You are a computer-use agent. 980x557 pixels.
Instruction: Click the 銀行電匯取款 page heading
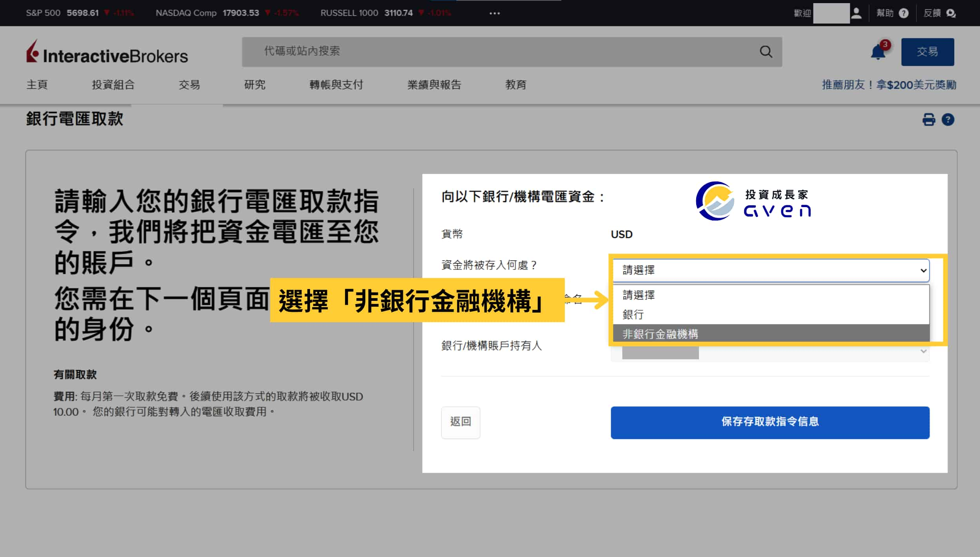coord(74,119)
